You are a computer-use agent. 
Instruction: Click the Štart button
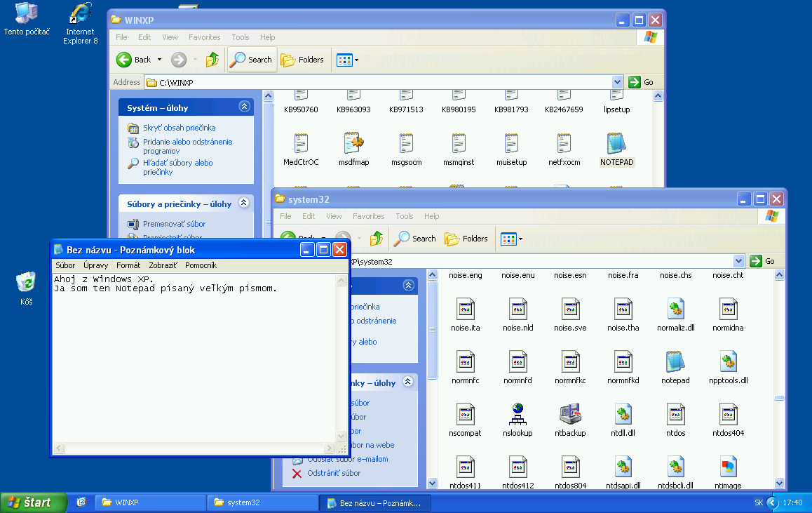click(x=31, y=502)
